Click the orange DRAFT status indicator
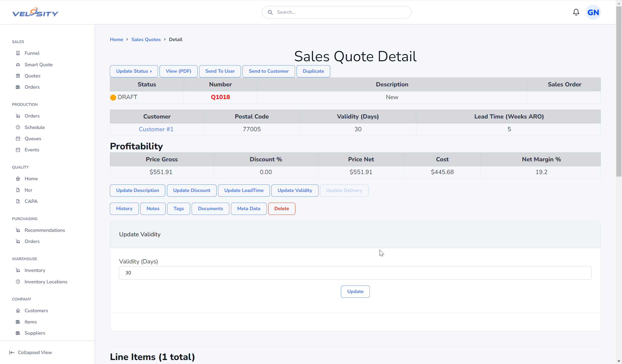 click(x=113, y=97)
